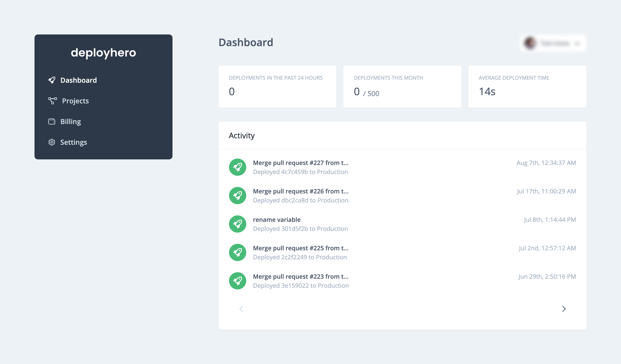Click the deployhero logo
The height and width of the screenshot is (364, 621).
click(x=103, y=52)
